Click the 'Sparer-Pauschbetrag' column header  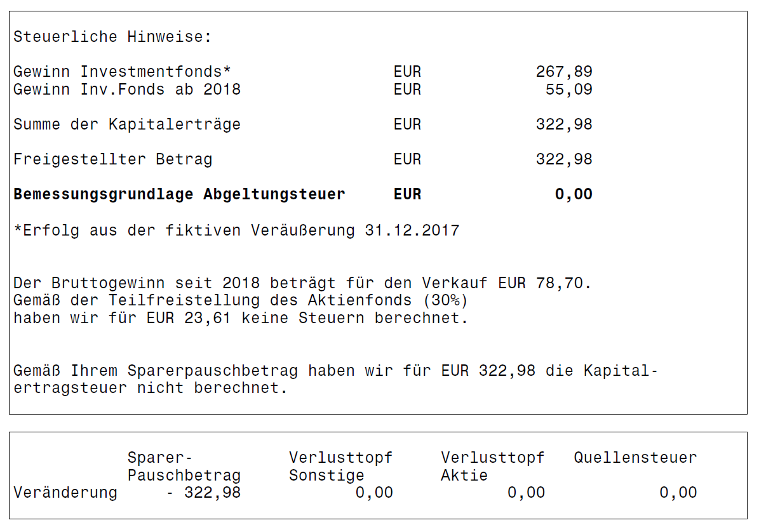(x=184, y=467)
